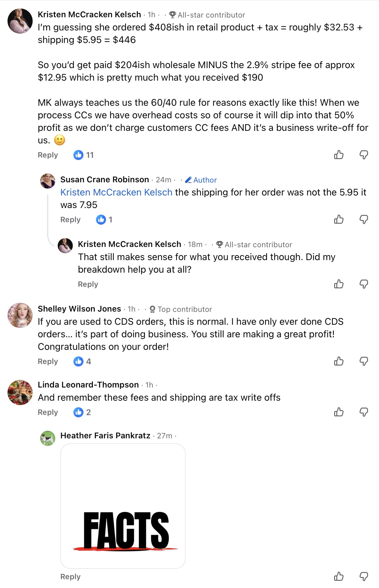
Task: Click the All-star contributor badge on top comment
Action: point(207,15)
